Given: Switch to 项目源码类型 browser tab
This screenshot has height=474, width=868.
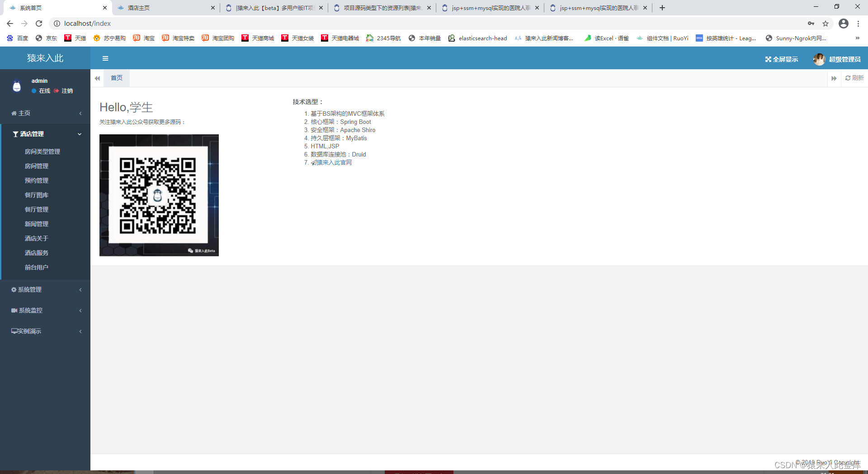Looking at the screenshot, I should pyautogui.click(x=382, y=8).
